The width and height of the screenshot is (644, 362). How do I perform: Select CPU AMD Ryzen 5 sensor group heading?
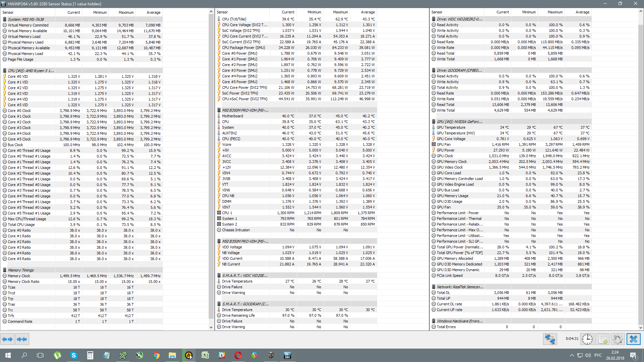(x=31, y=71)
